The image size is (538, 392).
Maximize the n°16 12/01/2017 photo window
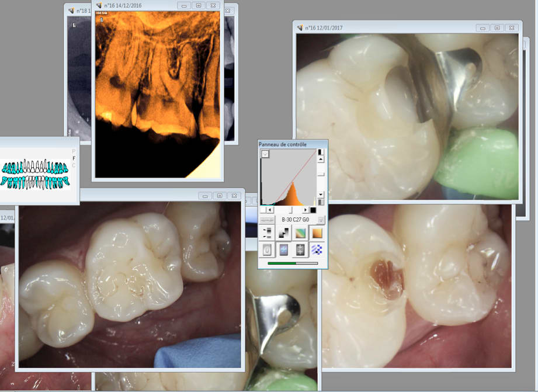(497, 27)
